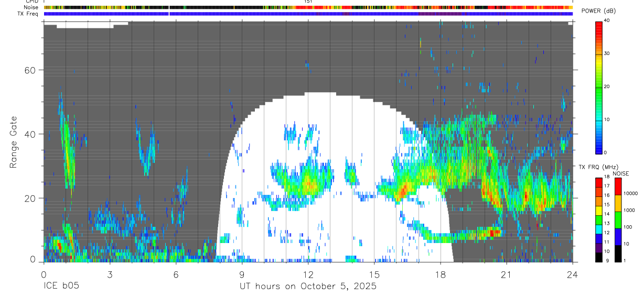Click x-axis tick label '12'
Image resolution: width=644 pixels, height=297 pixels.
[x=308, y=274]
